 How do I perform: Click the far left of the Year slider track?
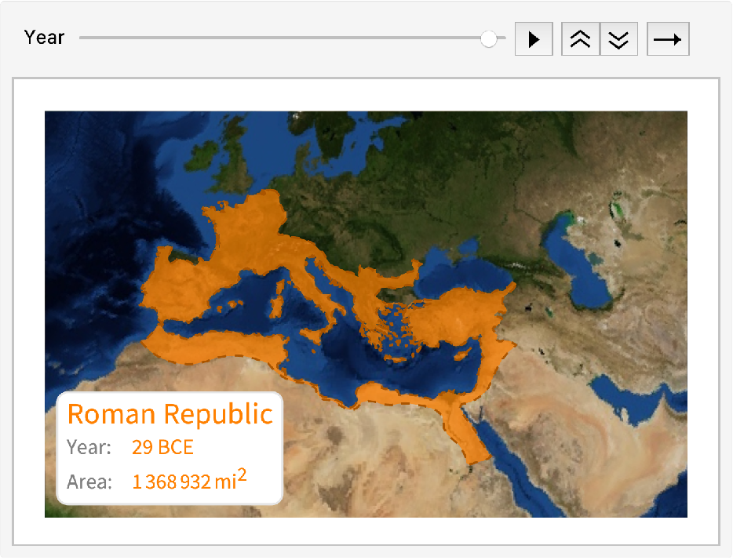(83, 38)
